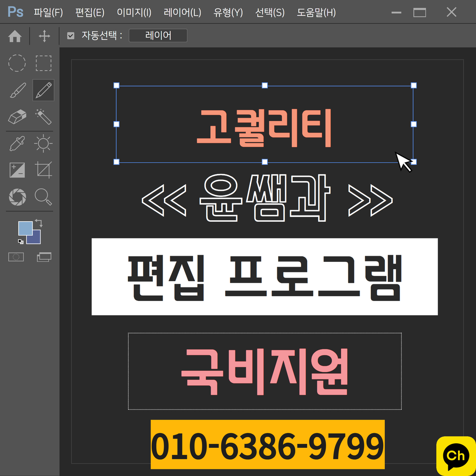Select the Brush tool
The image size is (476, 476).
tap(18, 90)
